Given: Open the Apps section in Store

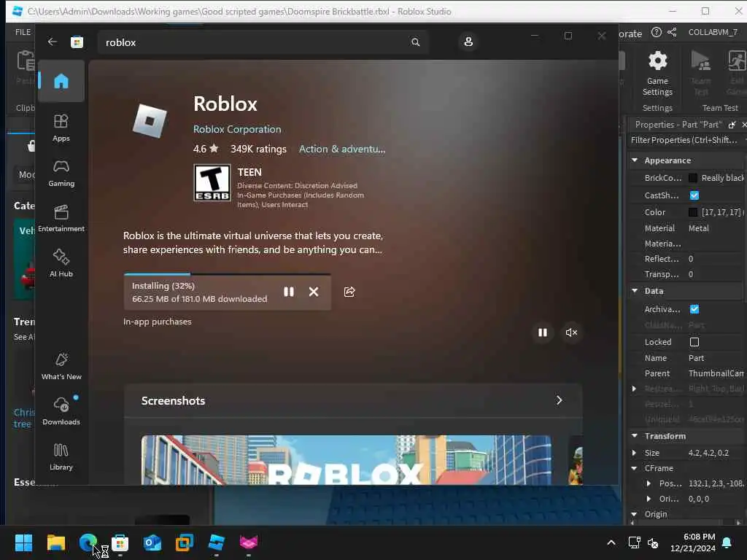Looking at the screenshot, I should pos(61,128).
